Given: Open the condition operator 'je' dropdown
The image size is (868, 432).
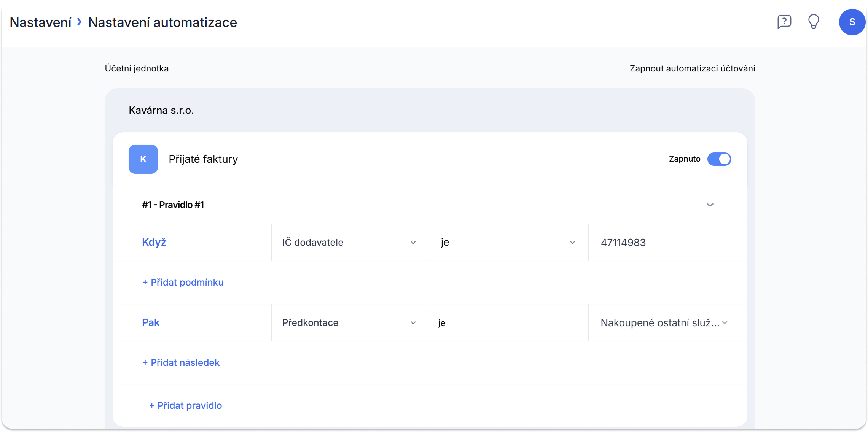Looking at the screenshot, I should tap(508, 243).
